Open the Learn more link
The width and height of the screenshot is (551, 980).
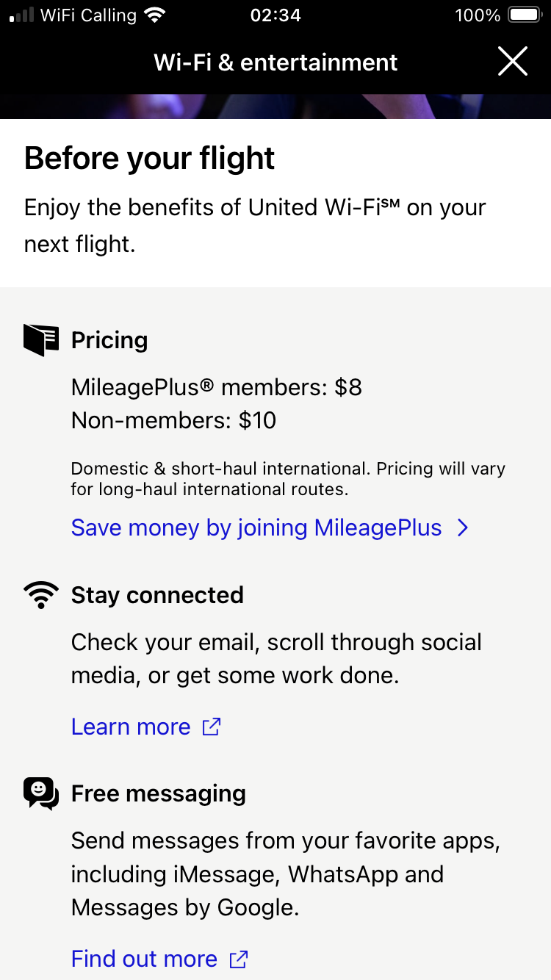(x=131, y=727)
